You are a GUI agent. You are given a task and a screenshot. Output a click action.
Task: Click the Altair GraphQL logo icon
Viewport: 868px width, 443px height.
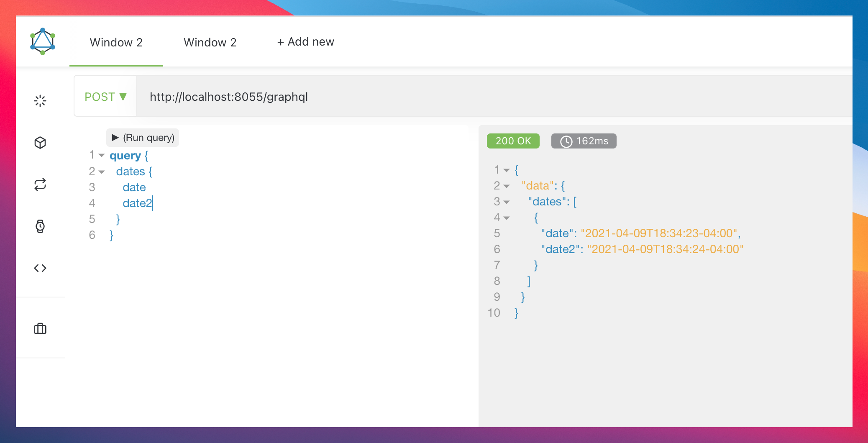tap(43, 41)
